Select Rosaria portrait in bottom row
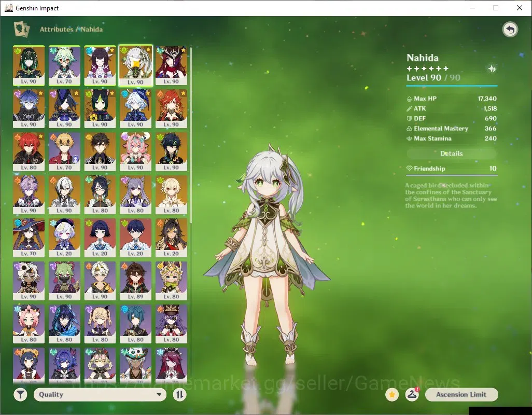 171,366
